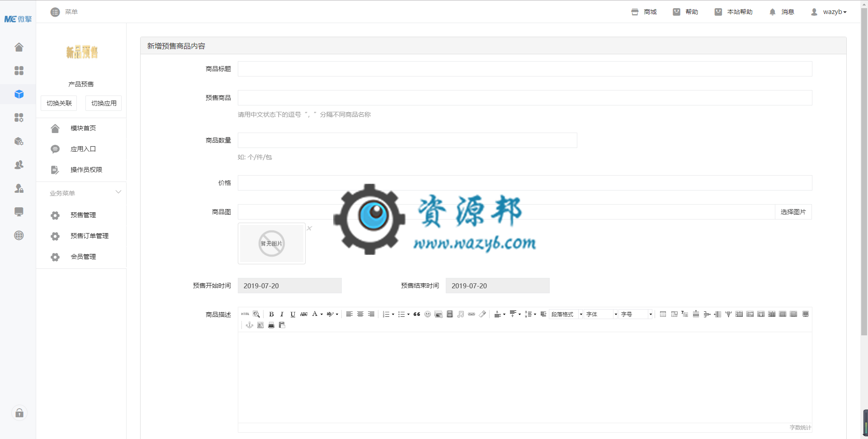This screenshot has width=868, height=439.
Task: Clear formatting with eraser icon
Action: 482,314
